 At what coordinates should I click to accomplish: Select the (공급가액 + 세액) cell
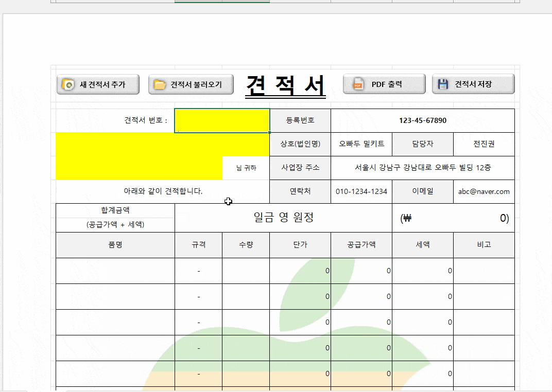pos(115,225)
